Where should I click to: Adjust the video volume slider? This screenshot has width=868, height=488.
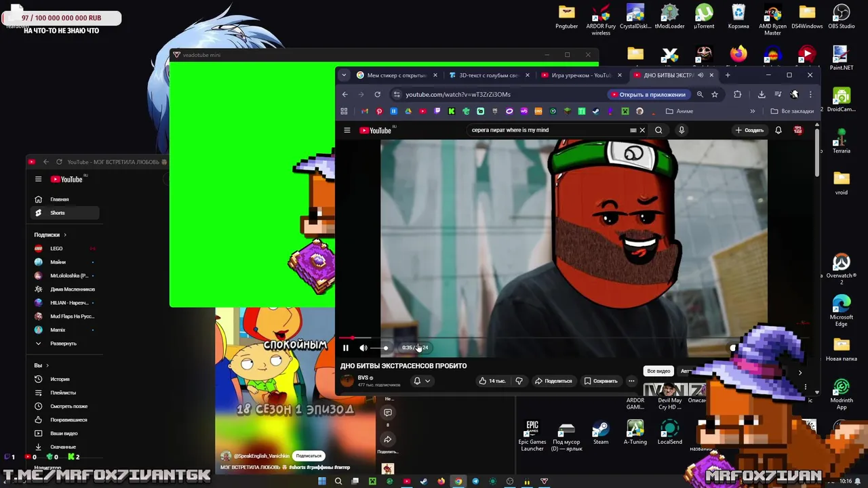pos(379,348)
